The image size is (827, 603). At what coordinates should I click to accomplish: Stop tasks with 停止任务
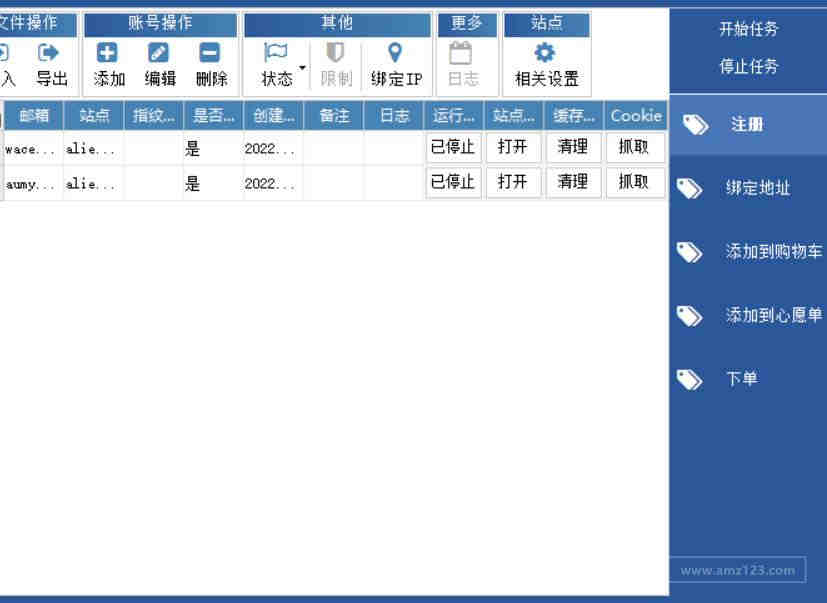(748, 66)
